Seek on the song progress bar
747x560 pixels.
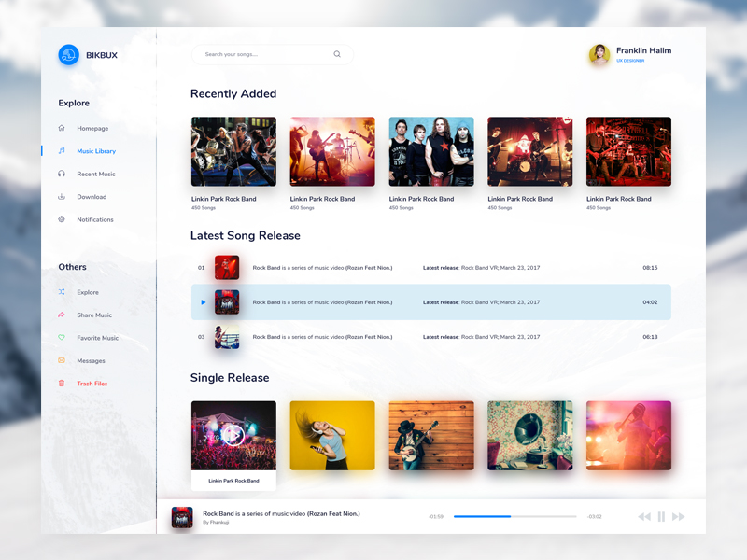click(514, 516)
